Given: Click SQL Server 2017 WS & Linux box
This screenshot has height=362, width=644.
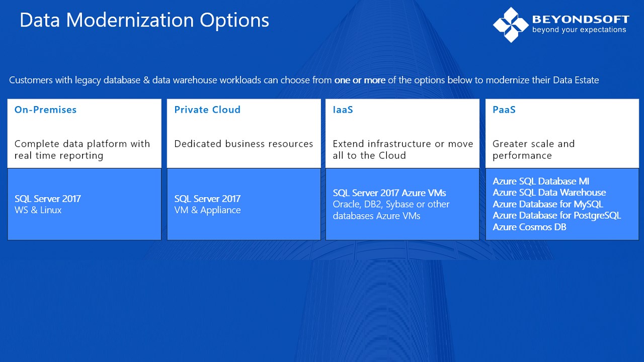Looking at the screenshot, I should pos(84,204).
